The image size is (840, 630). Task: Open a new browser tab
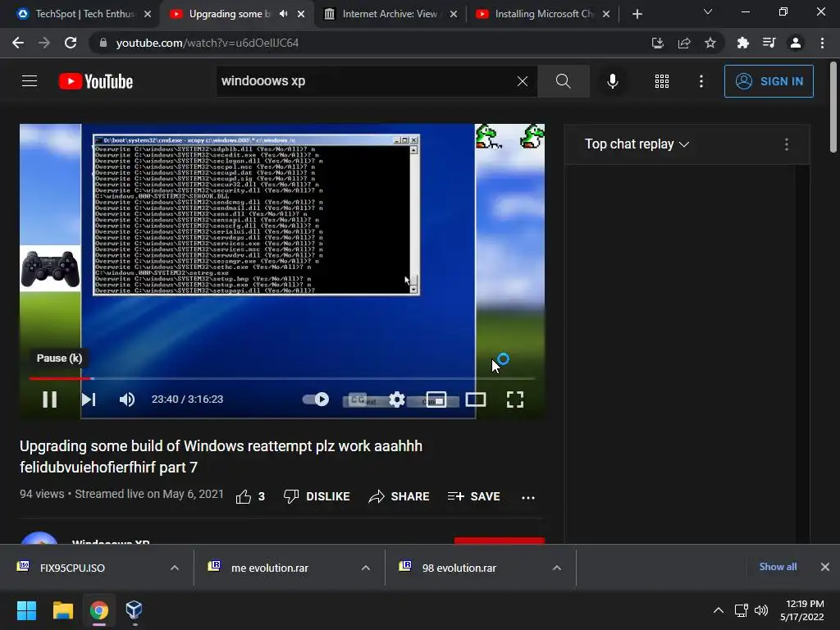637,14
